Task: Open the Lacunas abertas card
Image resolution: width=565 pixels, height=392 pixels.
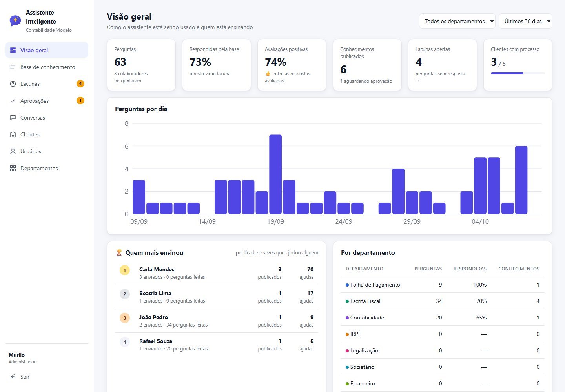Action: [x=443, y=65]
